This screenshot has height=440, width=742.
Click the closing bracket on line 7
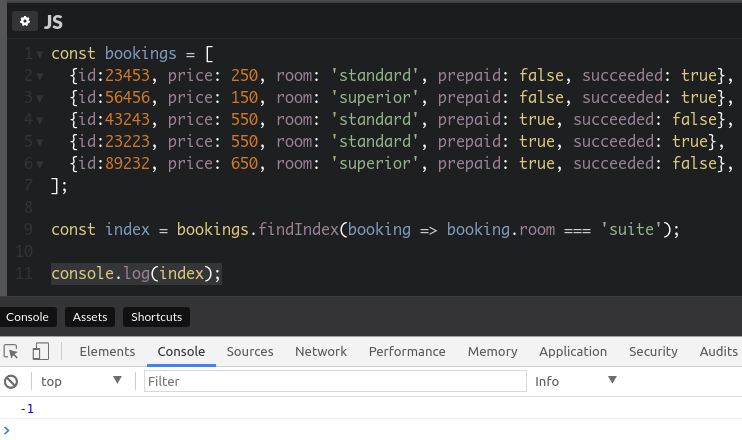[x=55, y=185]
